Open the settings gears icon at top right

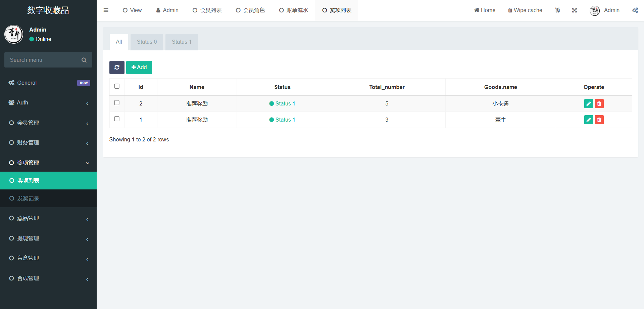635,10
